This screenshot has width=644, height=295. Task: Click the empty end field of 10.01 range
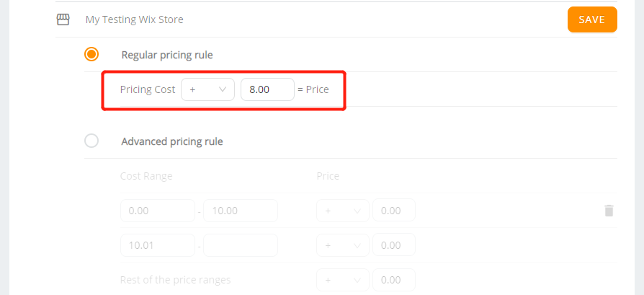tap(241, 245)
